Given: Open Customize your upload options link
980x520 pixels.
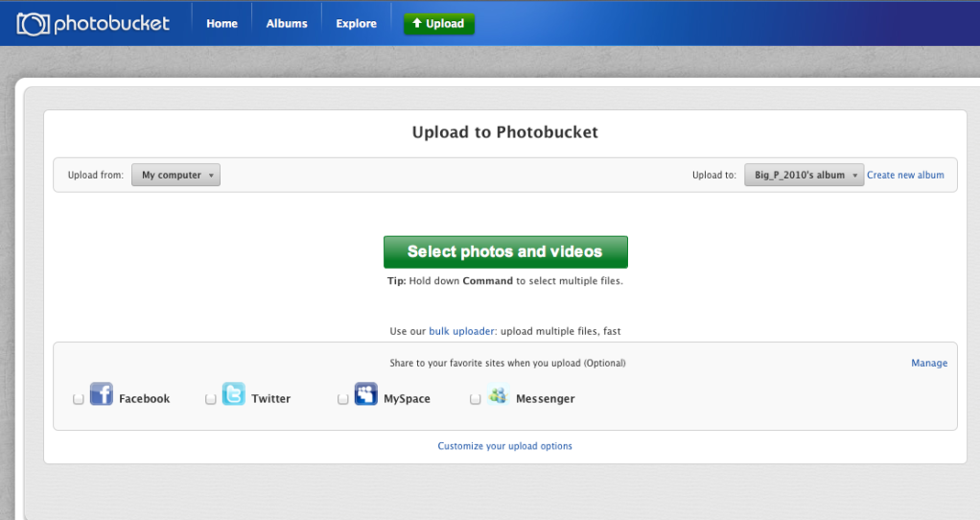Looking at the screenshot, I should point(505,446).
